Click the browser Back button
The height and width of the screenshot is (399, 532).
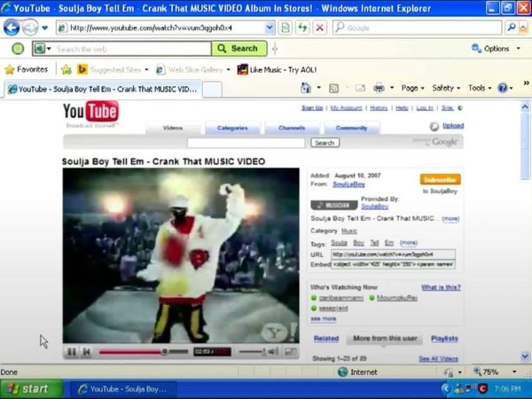pos(12,27)
